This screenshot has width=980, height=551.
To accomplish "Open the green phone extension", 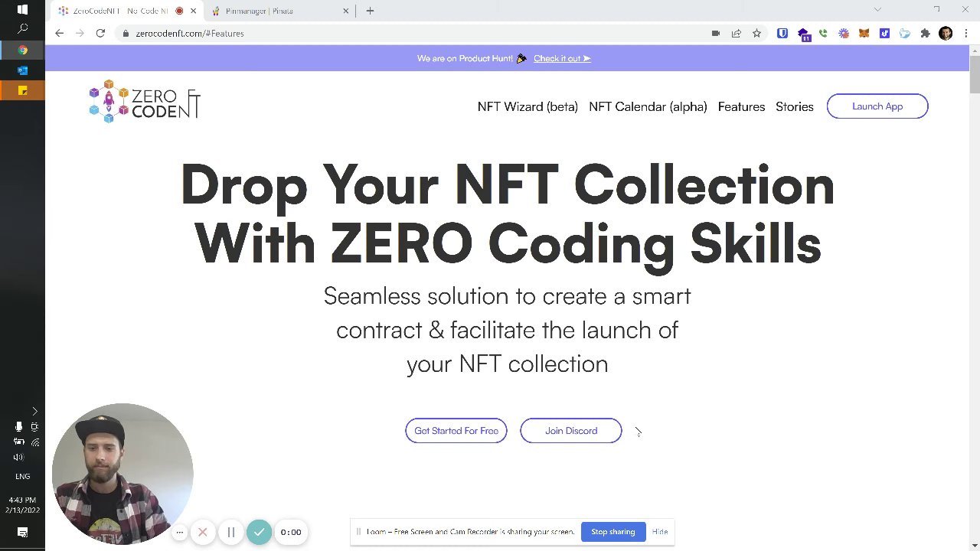I will point(823,33).
